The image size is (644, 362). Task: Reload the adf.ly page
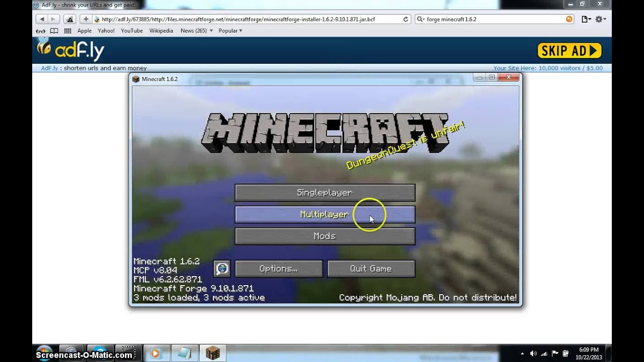(406, 19)
